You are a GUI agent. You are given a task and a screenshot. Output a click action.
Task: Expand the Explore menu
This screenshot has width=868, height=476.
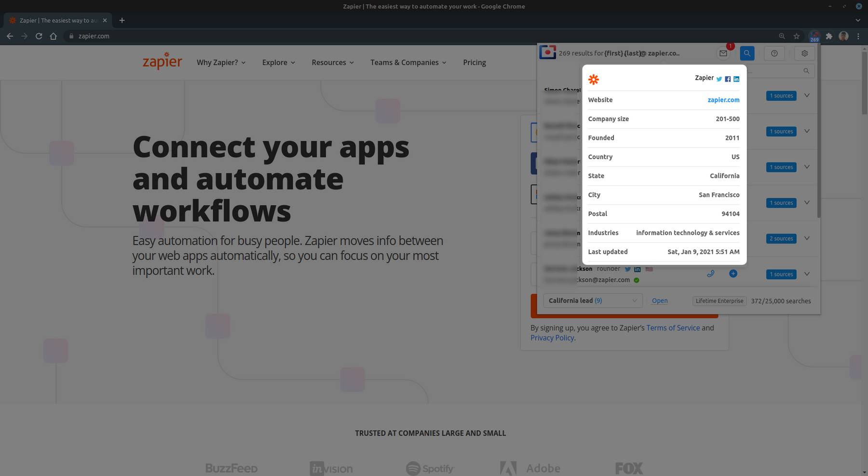point(279,62)
